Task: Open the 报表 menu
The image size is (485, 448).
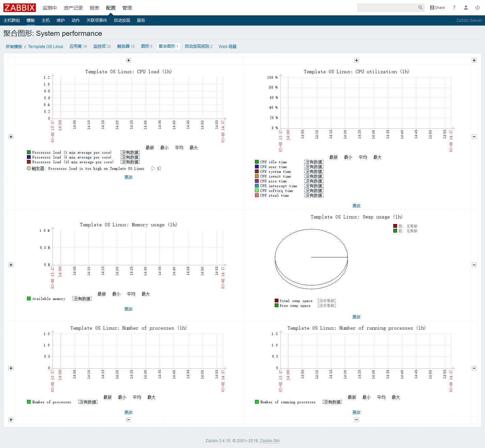Action: 94,8
